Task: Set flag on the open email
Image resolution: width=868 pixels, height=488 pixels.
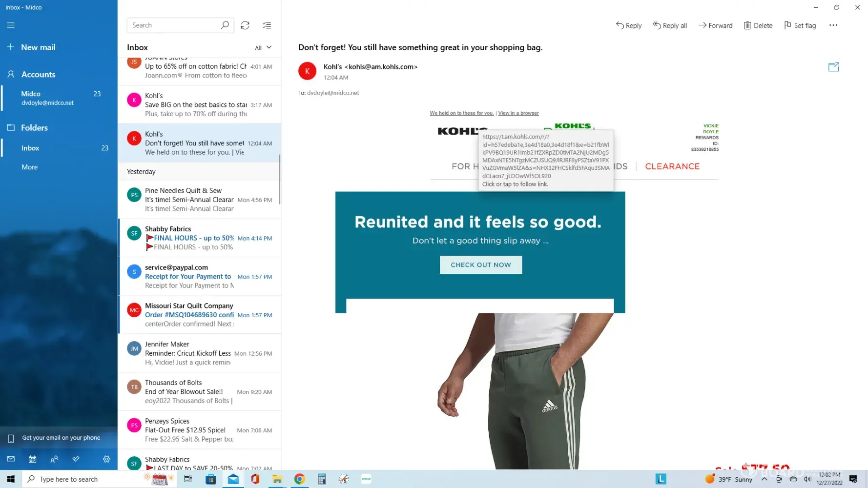Action: (800, 25)
